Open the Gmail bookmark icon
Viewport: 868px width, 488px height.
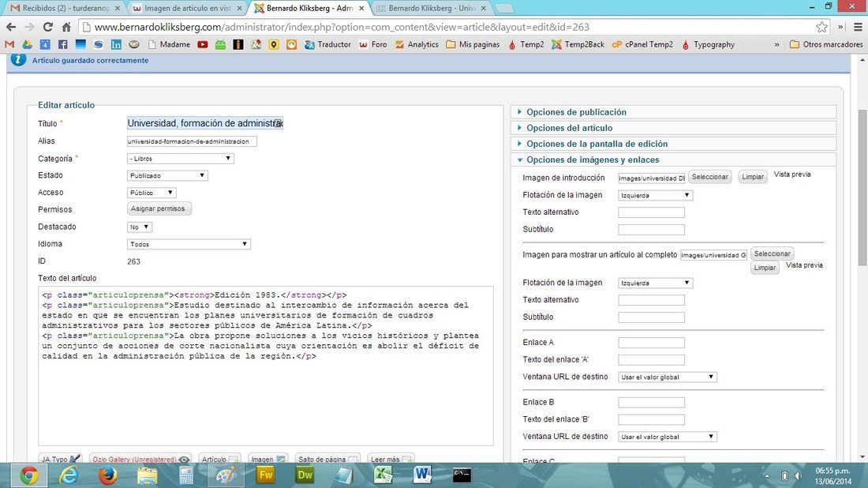coord(9,44)
